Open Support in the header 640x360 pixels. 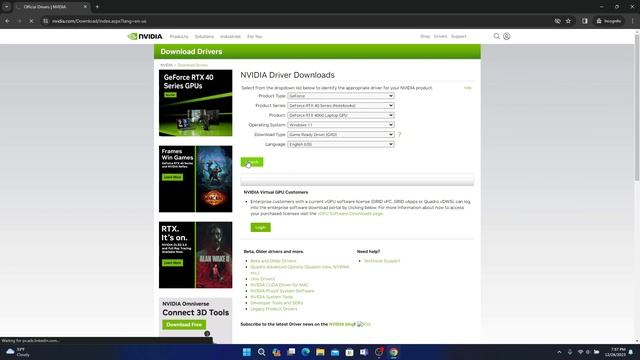(458, 36)
